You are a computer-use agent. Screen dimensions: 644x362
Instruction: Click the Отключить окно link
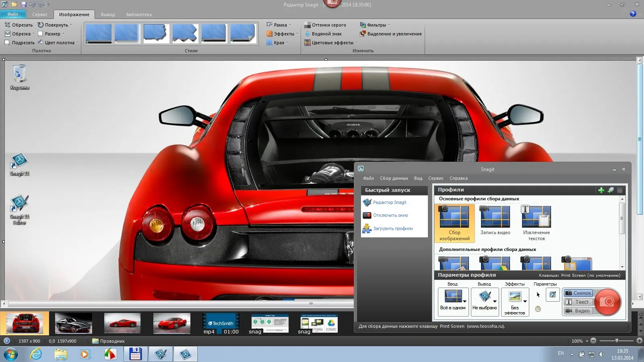(390, 215)
